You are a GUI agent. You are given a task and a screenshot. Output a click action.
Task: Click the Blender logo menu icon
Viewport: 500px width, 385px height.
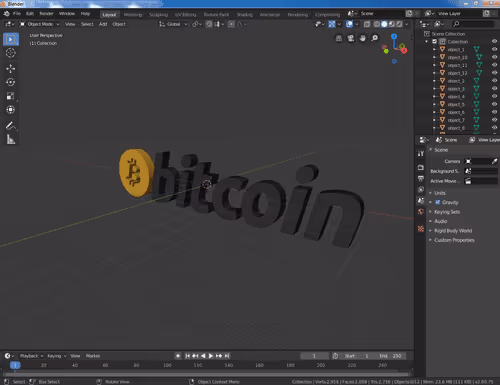6,14
